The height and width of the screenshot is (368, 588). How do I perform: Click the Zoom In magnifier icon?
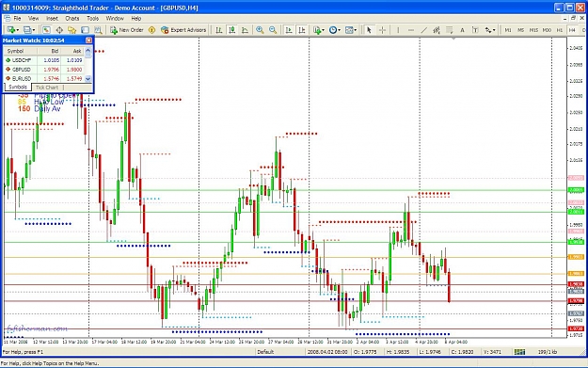pyautogui.click(x=260, y=30)
